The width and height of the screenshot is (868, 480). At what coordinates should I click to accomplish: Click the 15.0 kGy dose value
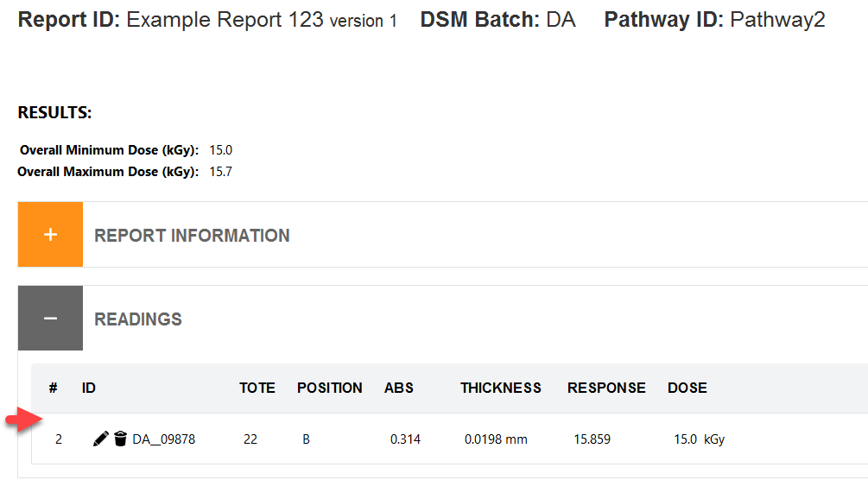click(700, 439)
